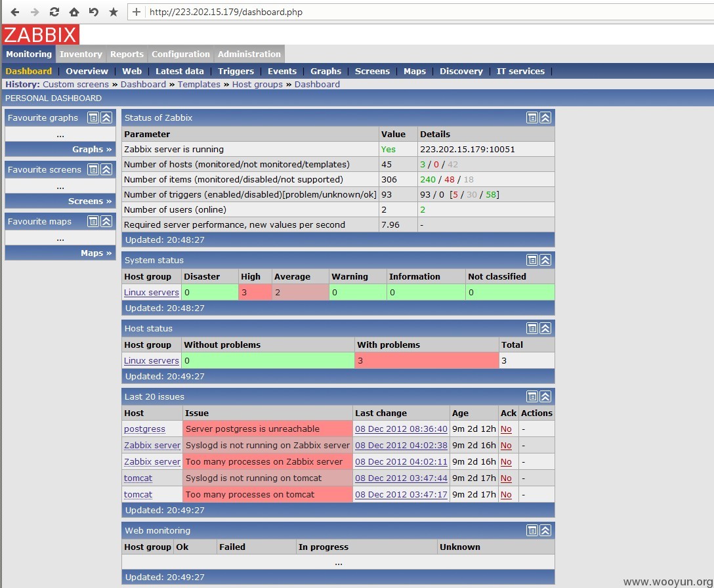Collapse the Favourite graphs widget

[106, 117]
